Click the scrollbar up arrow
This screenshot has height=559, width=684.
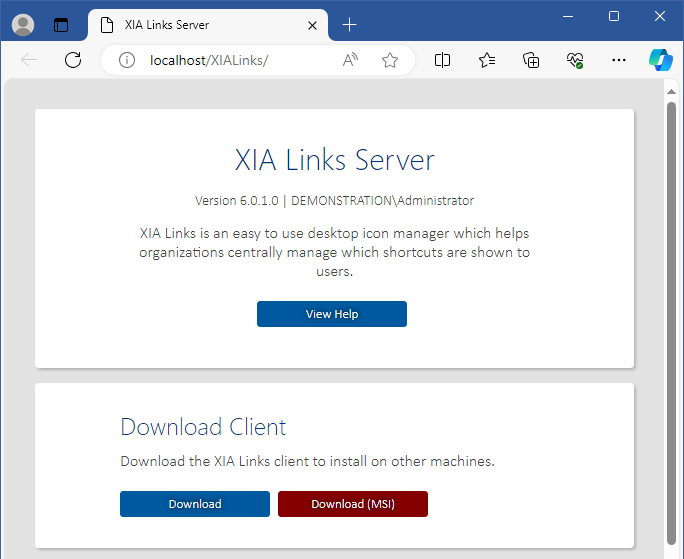[x=671, y=91]
